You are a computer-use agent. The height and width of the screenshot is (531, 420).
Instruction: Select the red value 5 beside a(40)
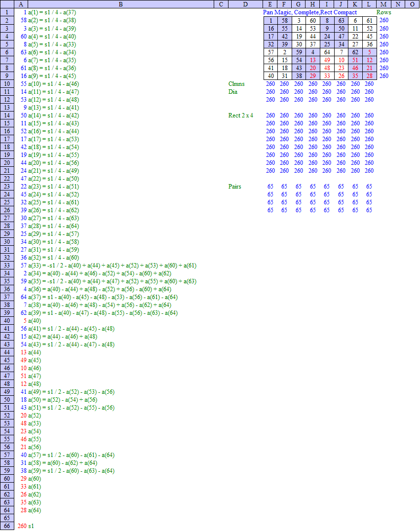tap(25, 321)
